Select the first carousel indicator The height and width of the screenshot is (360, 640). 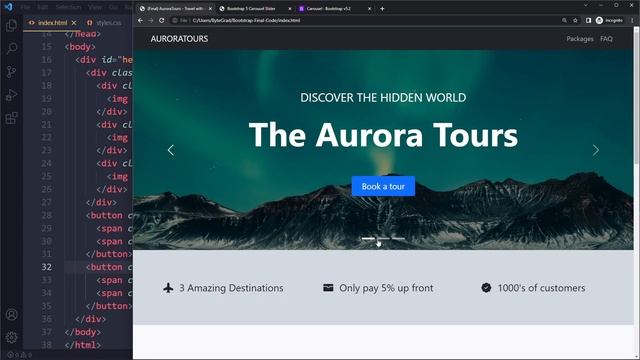(368, 238)
